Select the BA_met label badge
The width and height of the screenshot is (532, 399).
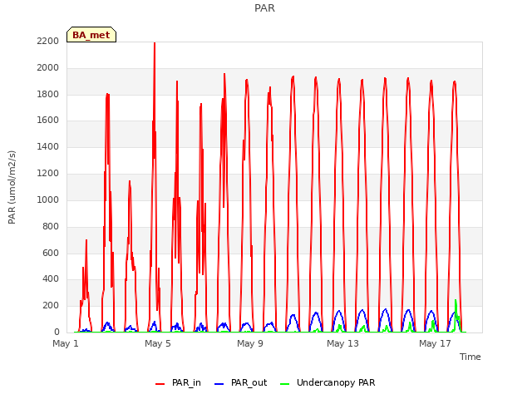[x=91, y=35]
